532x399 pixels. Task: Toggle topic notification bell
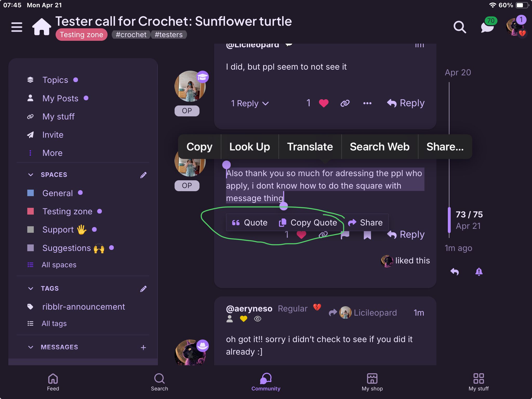[479, 272]
